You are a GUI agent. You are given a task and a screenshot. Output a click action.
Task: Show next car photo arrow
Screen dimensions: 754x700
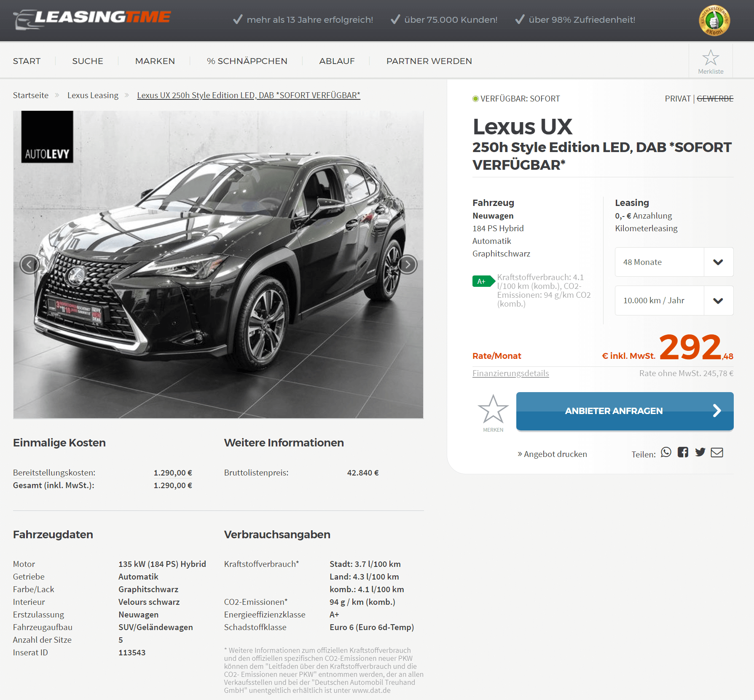click(x=407, y=265)
